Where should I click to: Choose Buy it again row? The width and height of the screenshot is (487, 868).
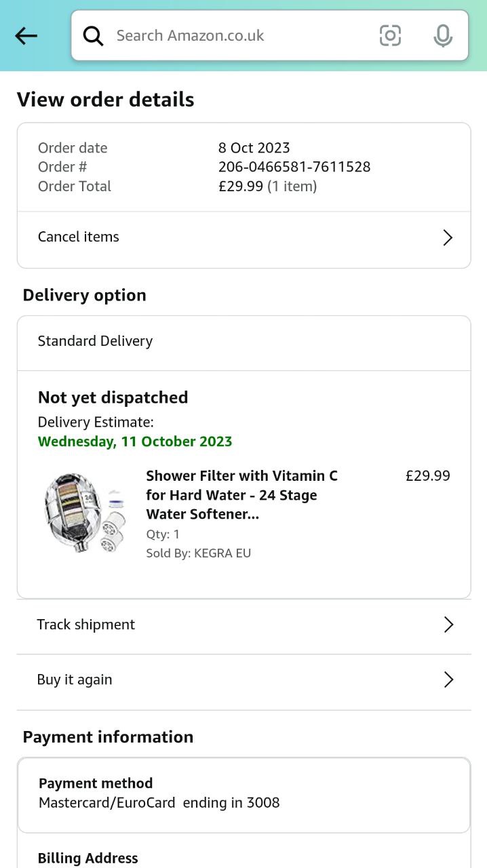[75, 679]
